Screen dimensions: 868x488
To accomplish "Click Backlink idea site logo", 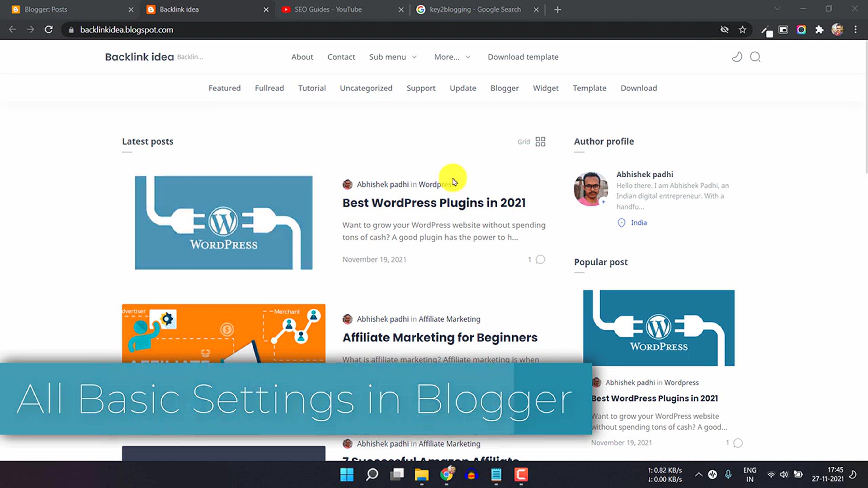I will (139, 57).
